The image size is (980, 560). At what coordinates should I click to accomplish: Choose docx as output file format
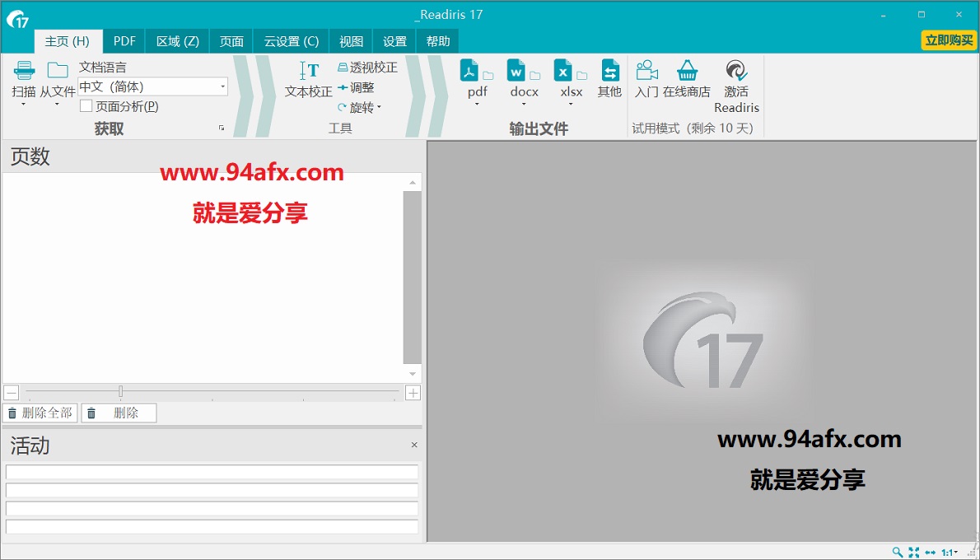click(x=516, y=70)
